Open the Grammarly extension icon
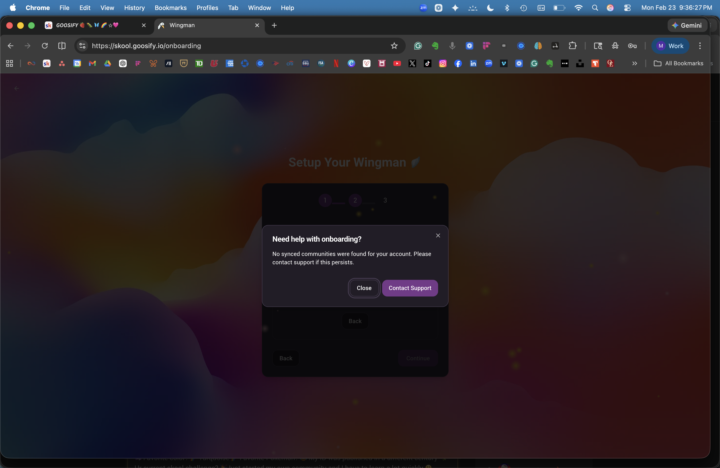Viewport: 720px width, 468px height. (x=417, y=45)
